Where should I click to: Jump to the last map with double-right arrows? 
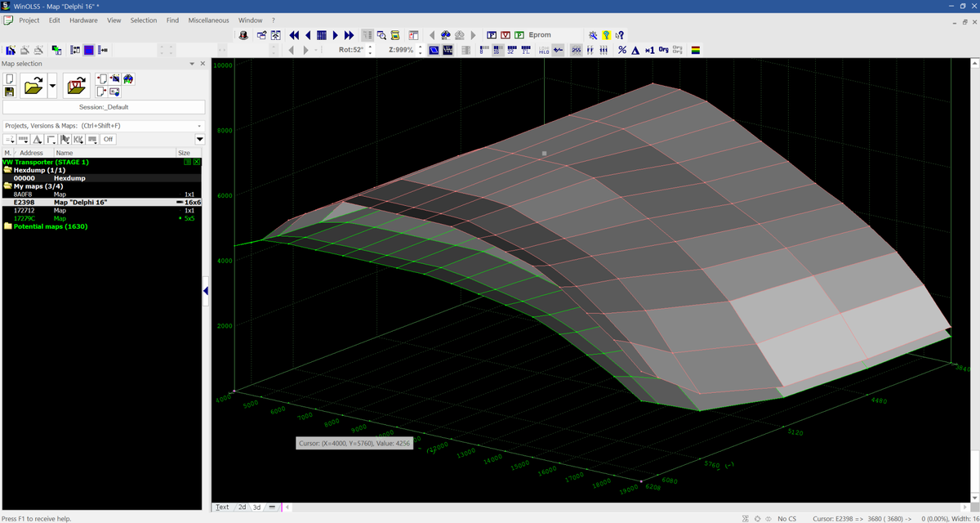[349, 35]
